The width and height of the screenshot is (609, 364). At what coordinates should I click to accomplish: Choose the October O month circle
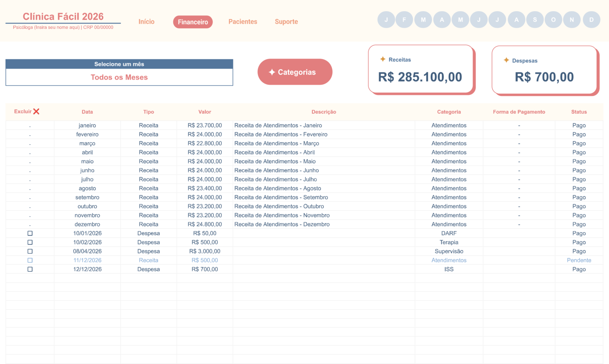click(x=553, y=20)
